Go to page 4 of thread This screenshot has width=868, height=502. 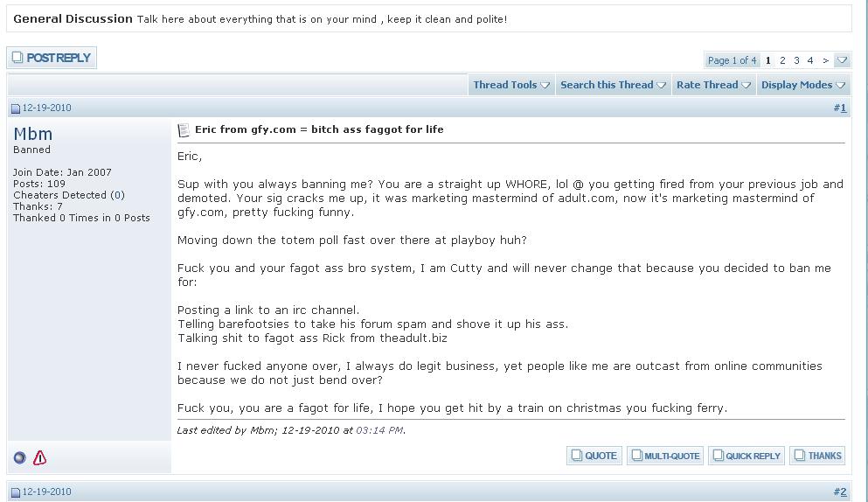click(810, 60)
